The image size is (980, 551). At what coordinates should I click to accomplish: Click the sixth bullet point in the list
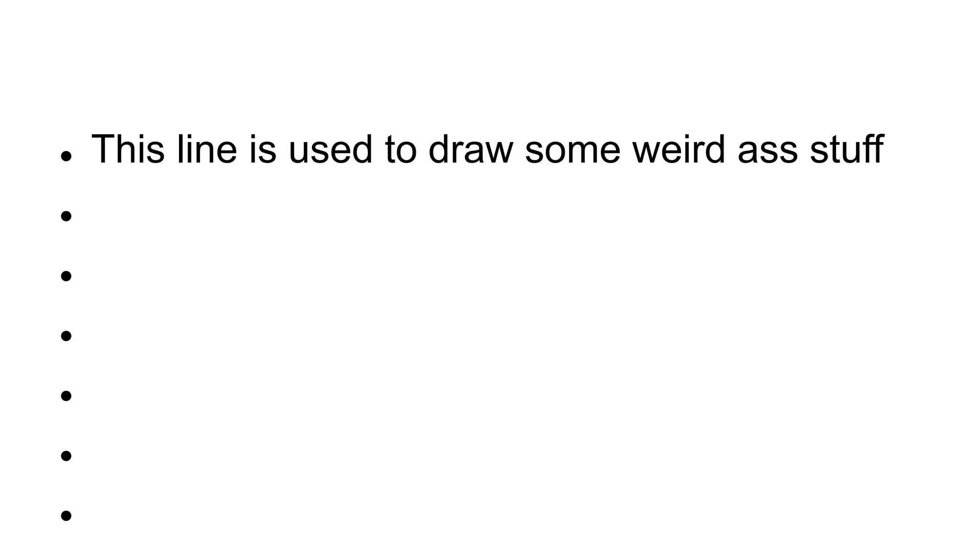coord(66,456)
